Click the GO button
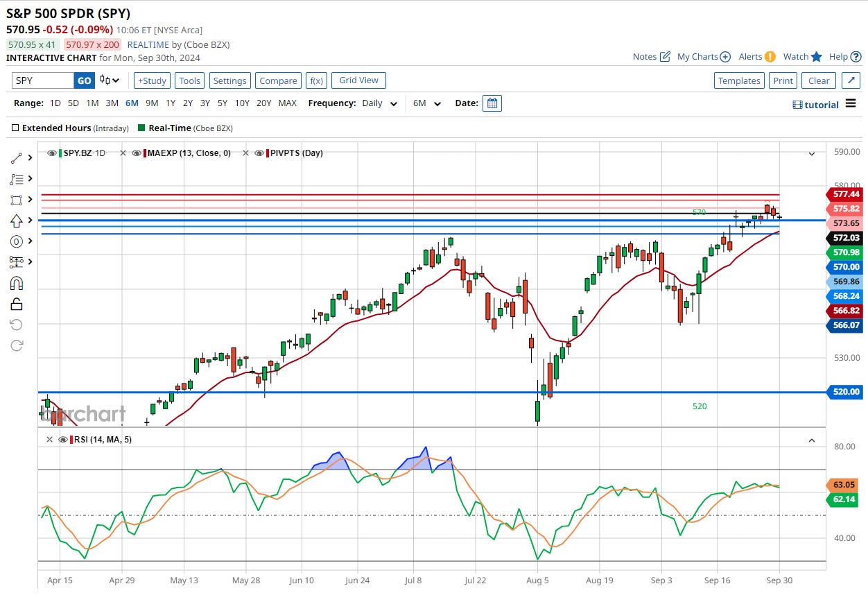 click(x=84, y=80)
